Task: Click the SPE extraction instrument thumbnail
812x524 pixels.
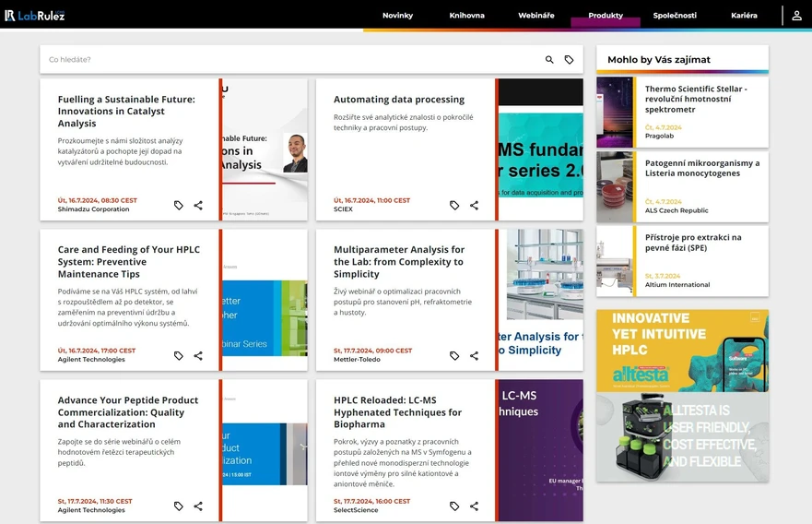Action: [x=614, y=261]
